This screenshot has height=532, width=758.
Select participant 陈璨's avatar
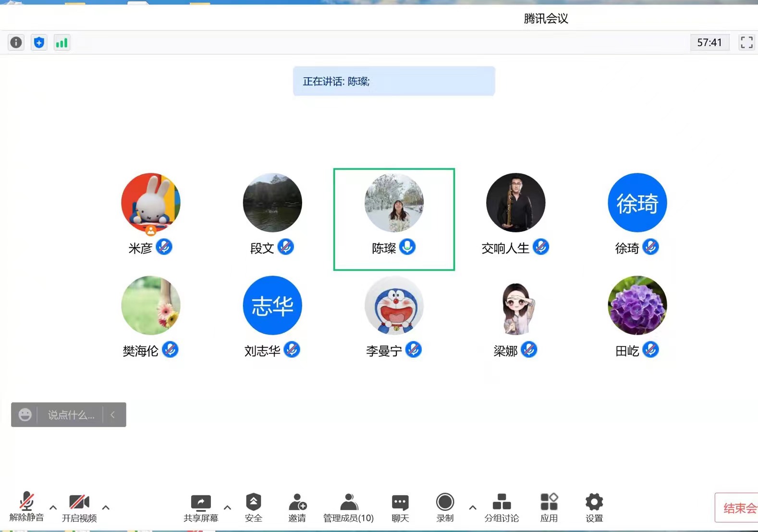(x=394, y=203)
